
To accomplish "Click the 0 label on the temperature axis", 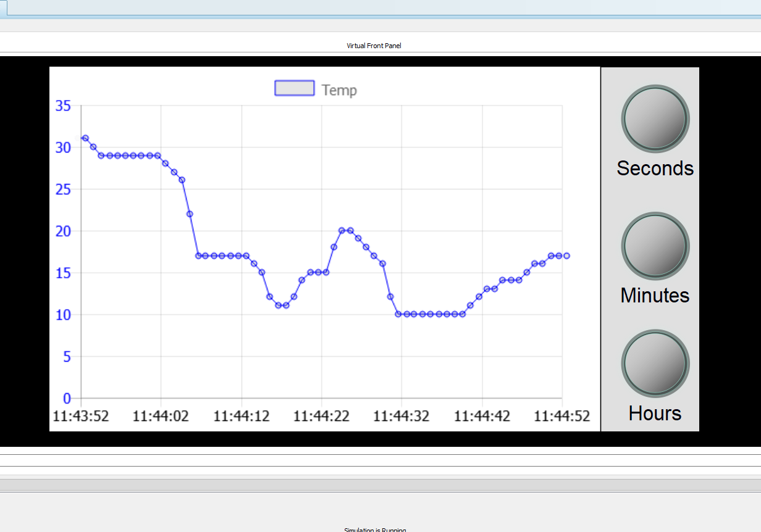I will pos(67,399).
